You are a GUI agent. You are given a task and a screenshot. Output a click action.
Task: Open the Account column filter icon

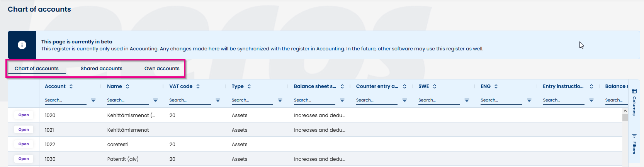(x=93, y=100)
